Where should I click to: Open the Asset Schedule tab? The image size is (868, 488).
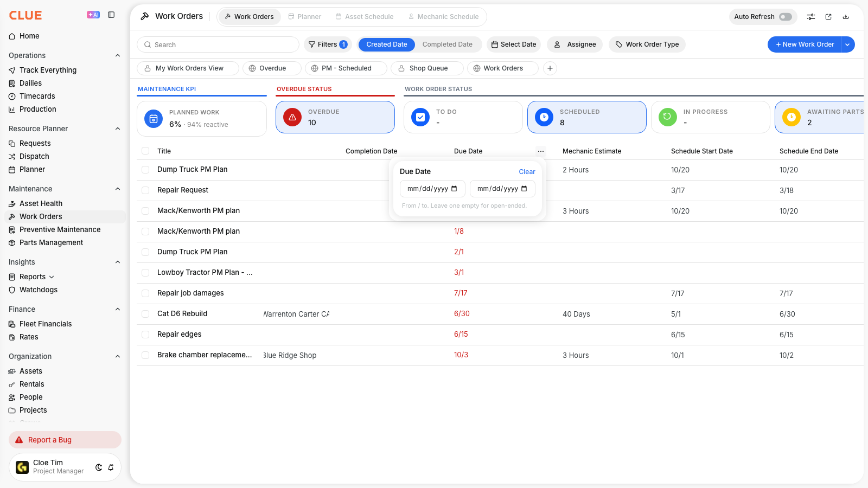point(365,17)
